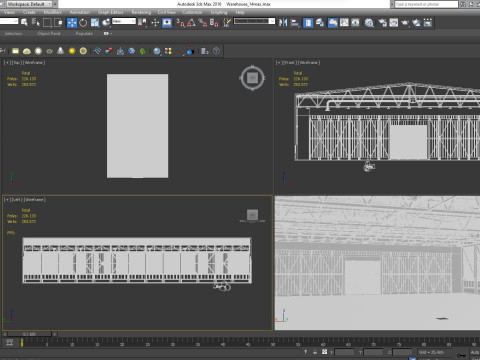Open the selection filter dropdown
Image resolution: width=480 pixels, height=360 pixels.
9,21
